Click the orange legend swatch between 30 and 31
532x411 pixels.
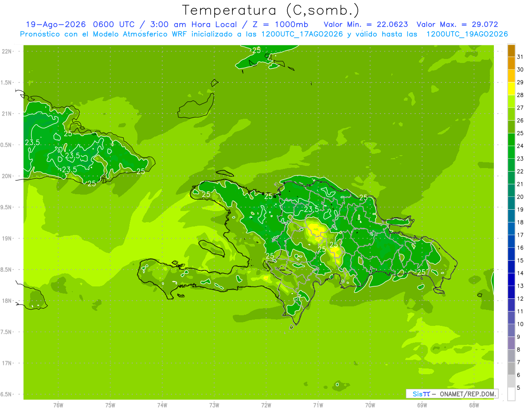pos(511,63)
